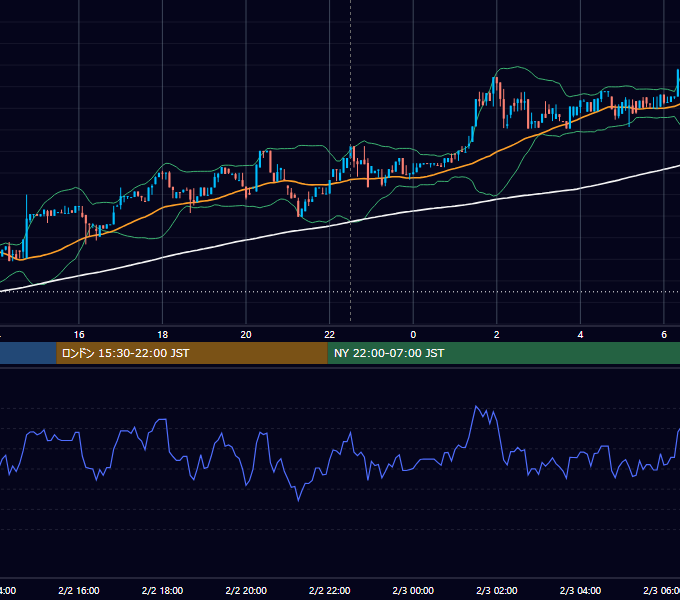Click the 20 label on upper time axis
The height and width of the screenshot is (600, 680).
pos(246,335)
